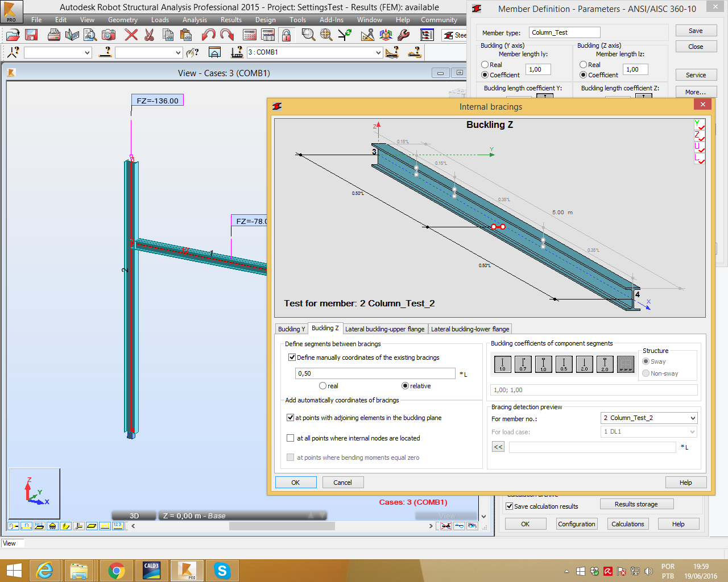The image size is (728, 582).
Task: Click the horizontal scrollbar under the view
Action: 282,526
